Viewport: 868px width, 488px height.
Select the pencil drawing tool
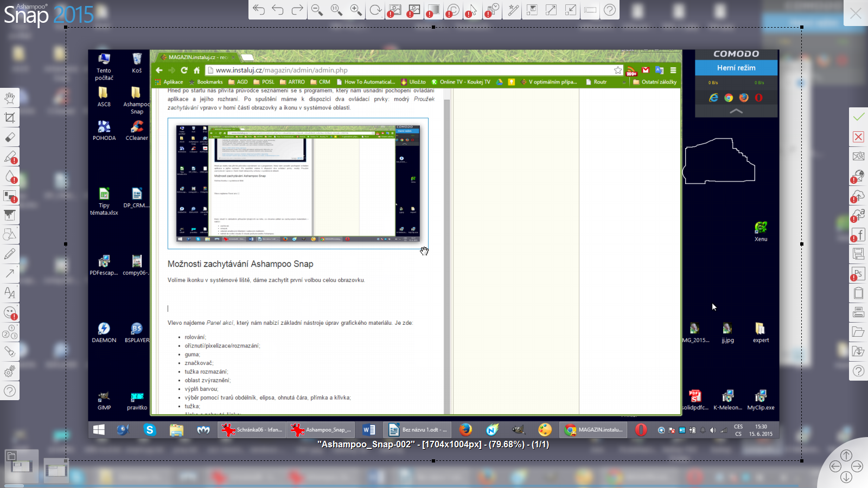tap(10, 254)
